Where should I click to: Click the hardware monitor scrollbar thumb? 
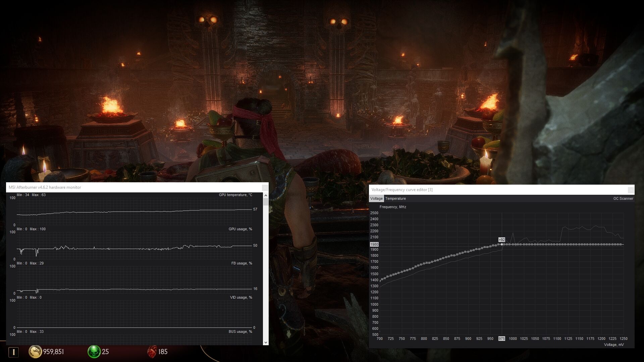click(266, 202)
